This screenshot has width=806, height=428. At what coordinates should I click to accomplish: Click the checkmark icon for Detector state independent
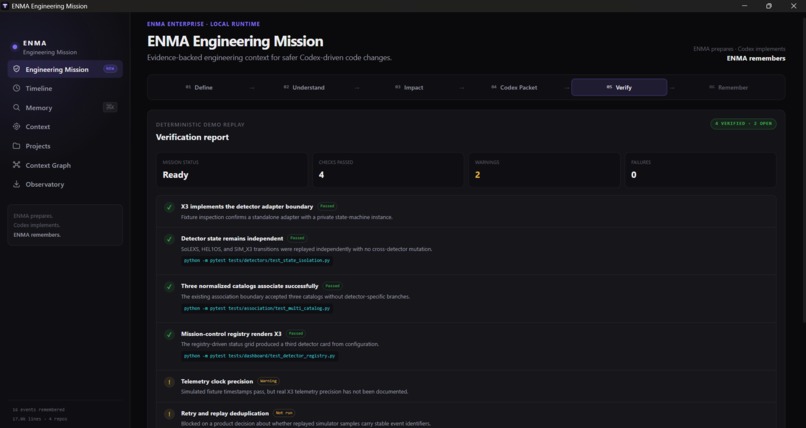point(169,239)
